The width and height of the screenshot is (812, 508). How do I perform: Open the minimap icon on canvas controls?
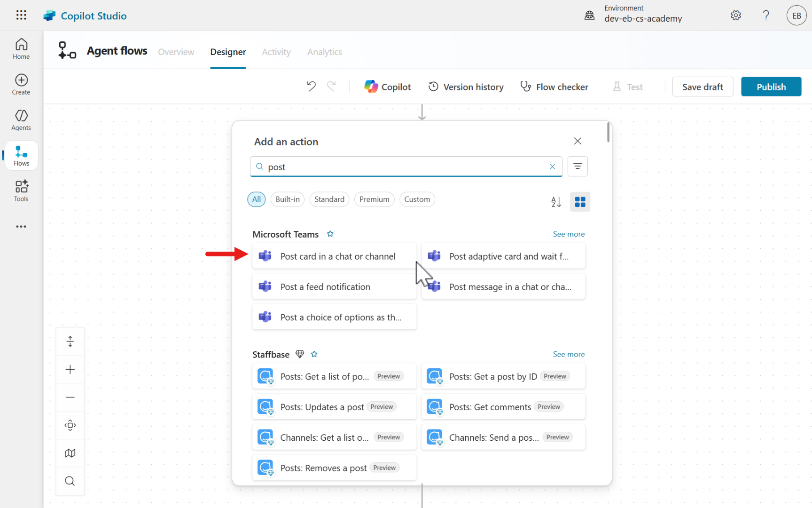point(70,453)
